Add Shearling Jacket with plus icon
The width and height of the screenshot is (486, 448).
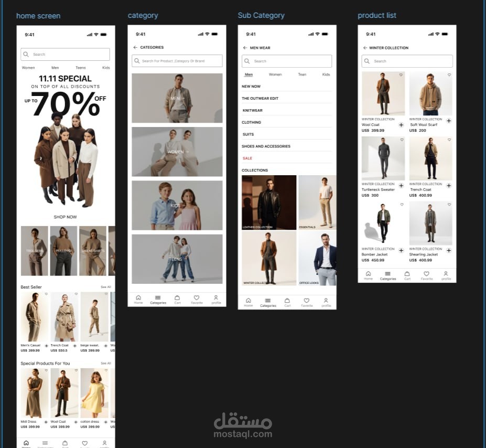449,251
